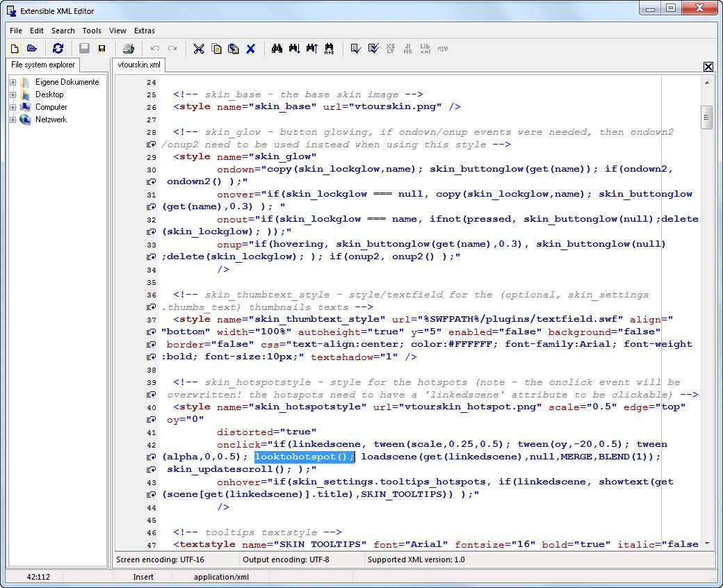Find previous with binoculars up arrow

click(311, 49)
